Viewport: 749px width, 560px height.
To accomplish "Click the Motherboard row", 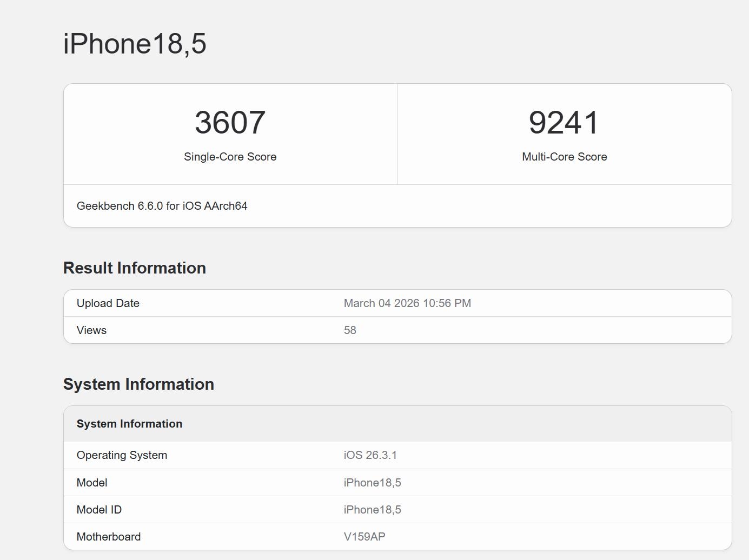I will (216, 536).
